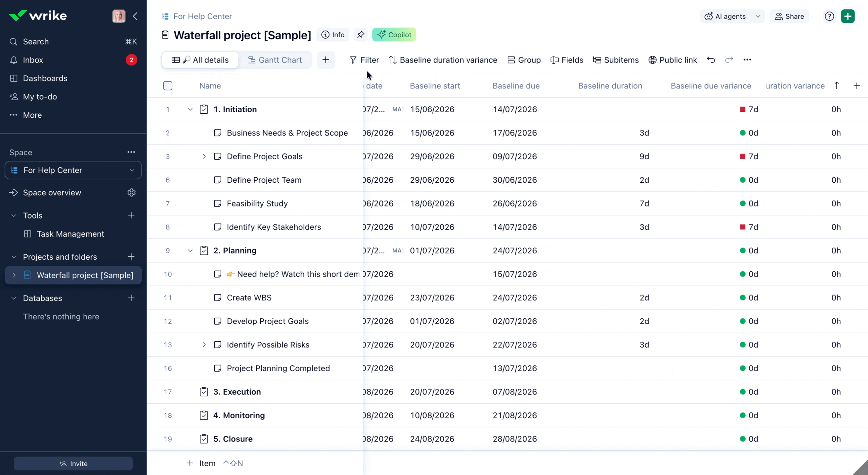Click the green plus create button
Screen dimensions: 868x475
point(848,16)
